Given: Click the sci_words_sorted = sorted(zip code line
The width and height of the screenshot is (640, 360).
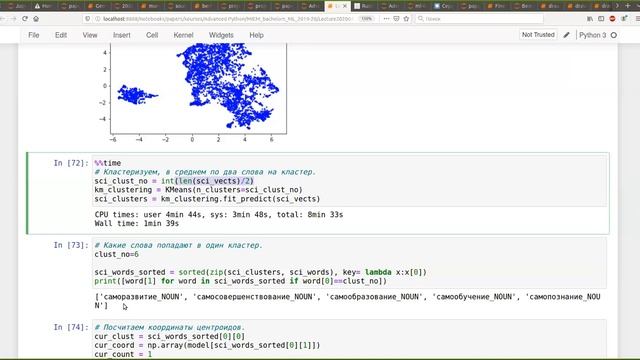Looking at the screenshot, I should click(x=260, y=272).
